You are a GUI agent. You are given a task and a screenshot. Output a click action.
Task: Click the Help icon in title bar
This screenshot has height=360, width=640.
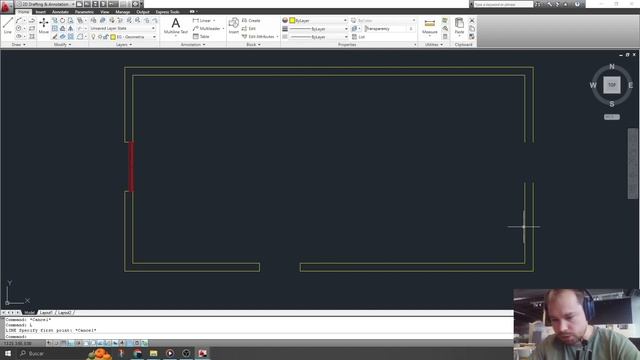pos(577,4)
